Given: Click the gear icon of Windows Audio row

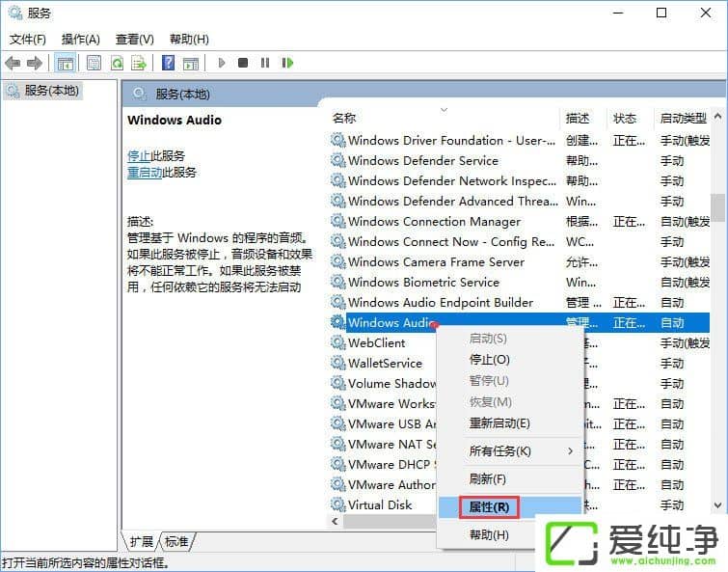Looking at the screenshot, I should (x=337, y=322).
